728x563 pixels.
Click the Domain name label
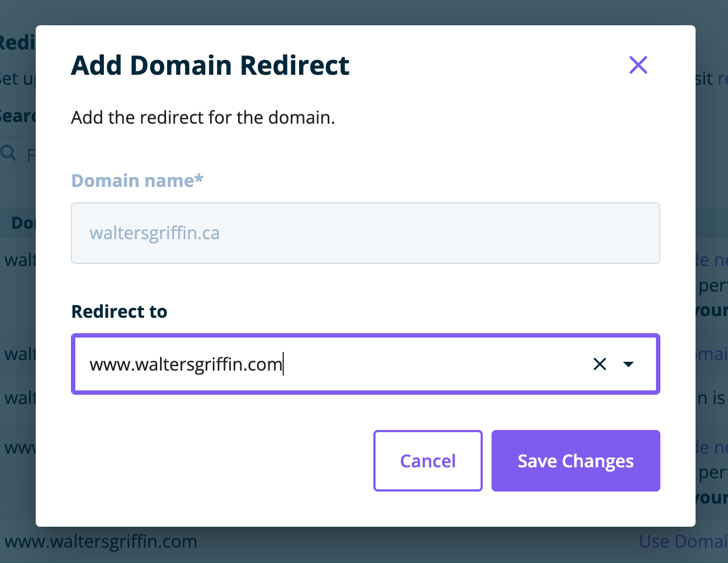click(x=137, y=180)
